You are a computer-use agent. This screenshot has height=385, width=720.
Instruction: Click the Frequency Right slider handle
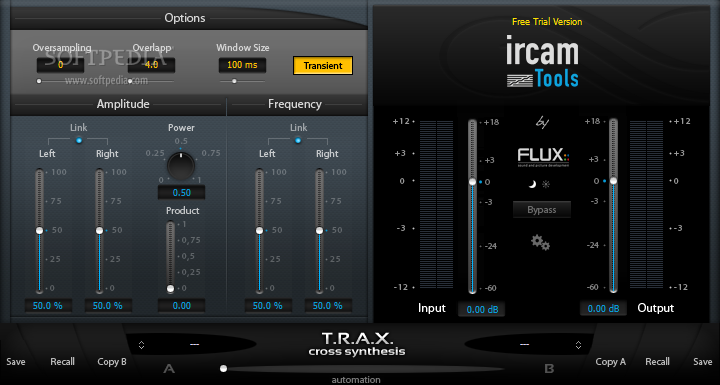coord(319,230)
